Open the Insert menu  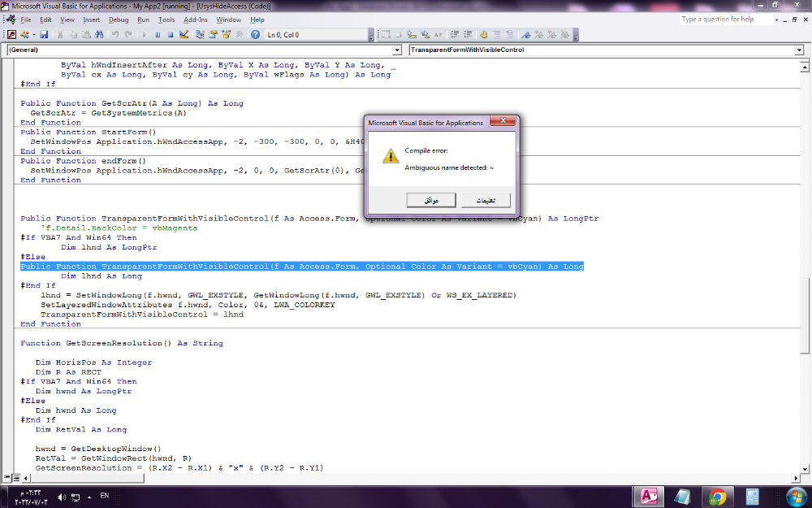click(x=92, y=20)
